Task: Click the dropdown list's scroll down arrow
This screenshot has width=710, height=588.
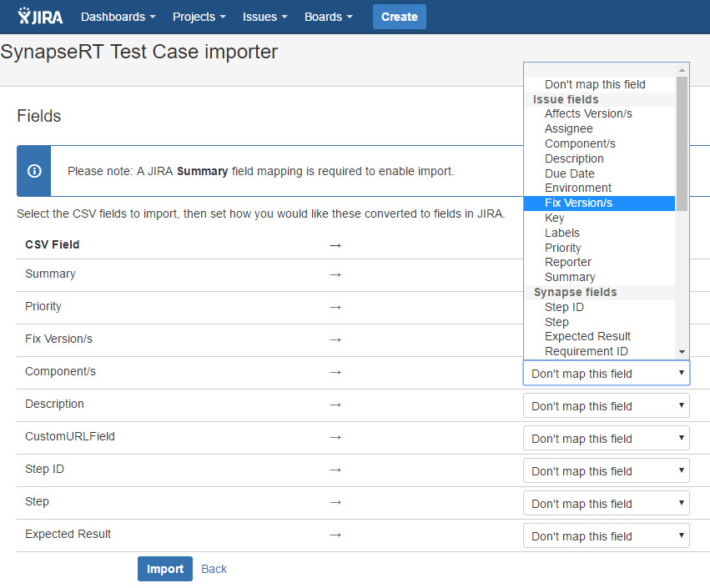Action: [x=682, y=353]
